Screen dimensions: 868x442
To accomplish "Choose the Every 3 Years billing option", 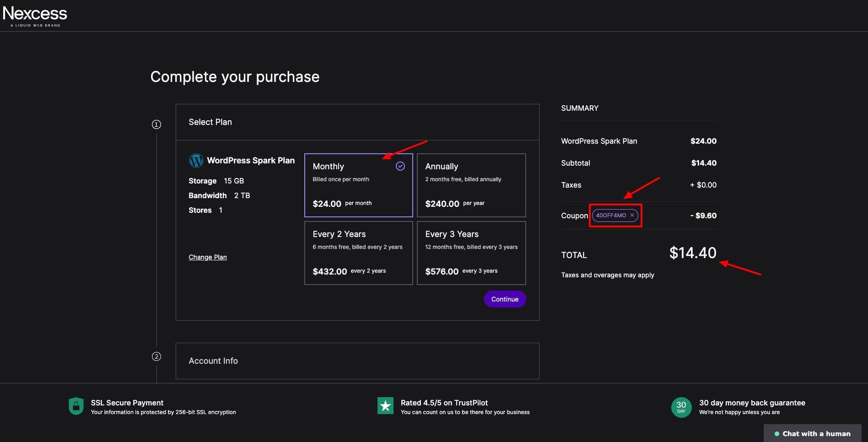I will pos(471,253).
